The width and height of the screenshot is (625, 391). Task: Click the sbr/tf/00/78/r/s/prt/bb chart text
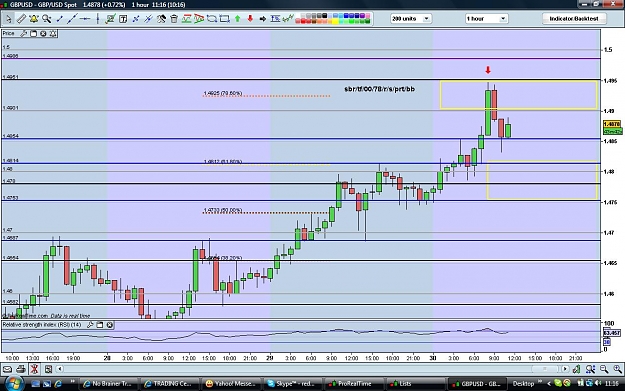click(x=379, y=89)
